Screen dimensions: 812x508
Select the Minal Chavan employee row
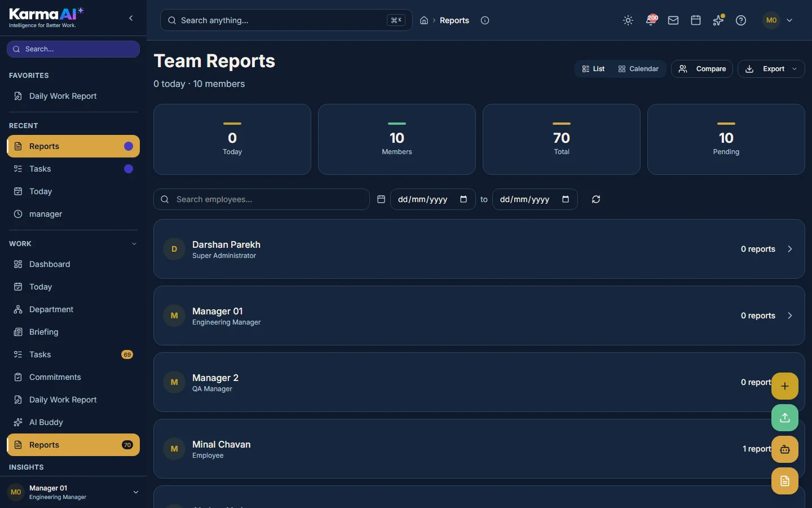click(479, 449)
